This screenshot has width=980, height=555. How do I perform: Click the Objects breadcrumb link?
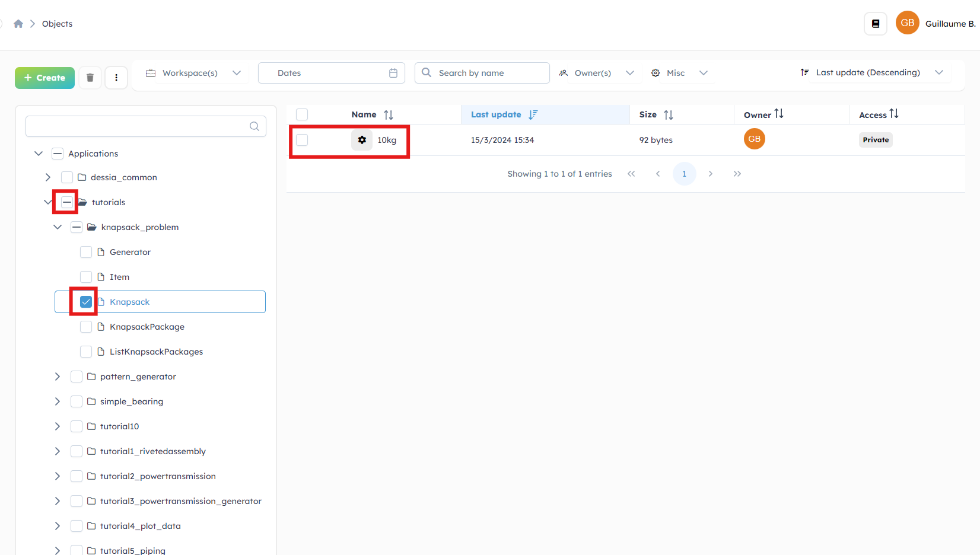(57, 24)
